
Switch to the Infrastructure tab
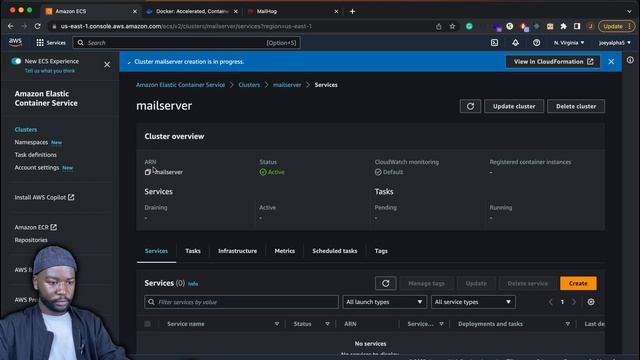tap(238, 251)
